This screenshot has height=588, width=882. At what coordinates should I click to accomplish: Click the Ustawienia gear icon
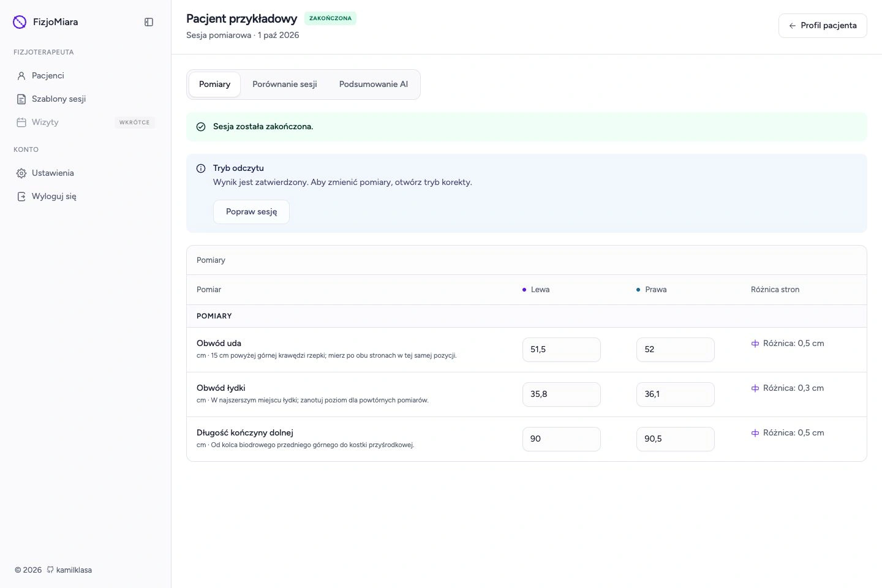click(x=21, y=173)
